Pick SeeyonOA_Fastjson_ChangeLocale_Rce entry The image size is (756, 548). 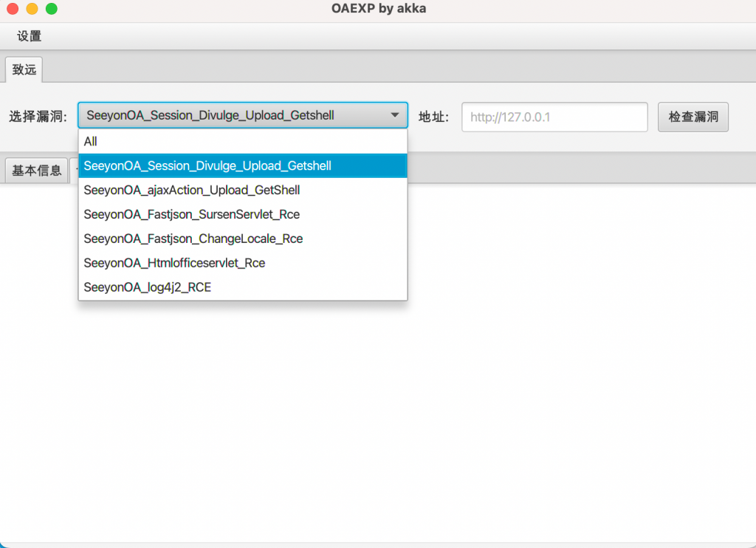pyautogui.click(x=242, y=239)
